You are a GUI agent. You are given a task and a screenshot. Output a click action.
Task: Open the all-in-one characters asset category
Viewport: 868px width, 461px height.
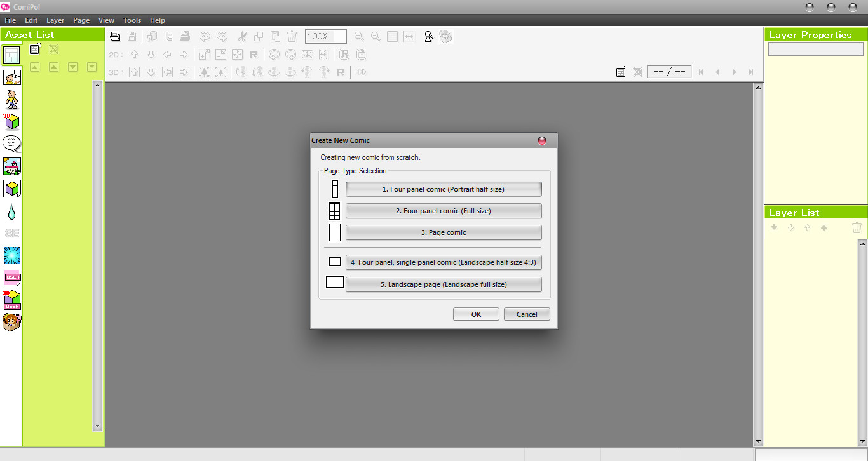pyautogui.click(x=11, y=77)
